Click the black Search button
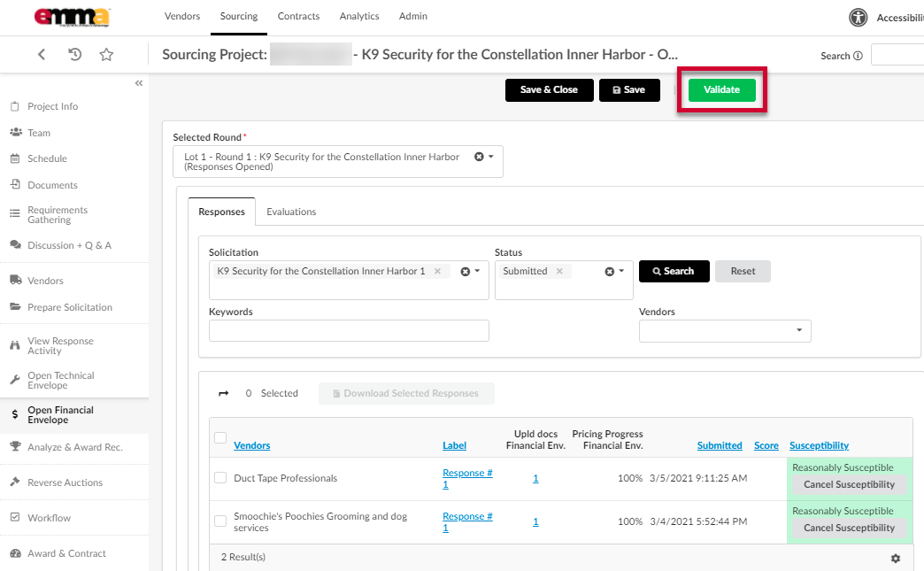Image resolution: width=924 pixels, height=571 pixels. tap(674, 271)
